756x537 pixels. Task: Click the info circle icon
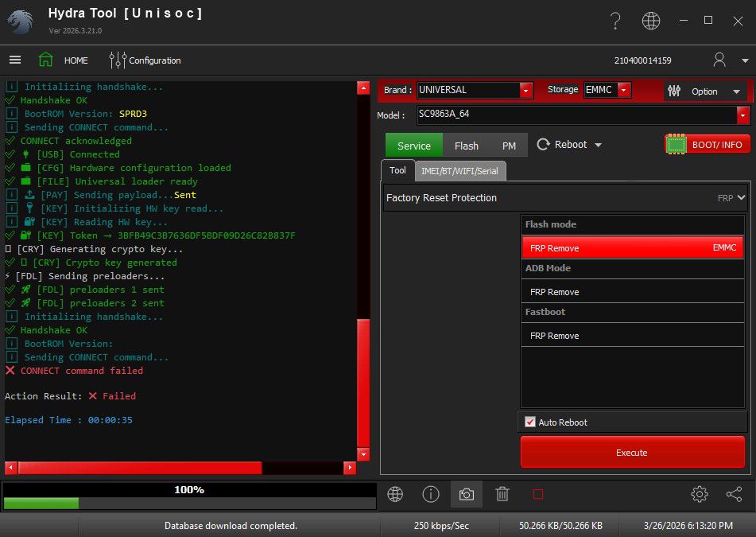coord(431,494)
